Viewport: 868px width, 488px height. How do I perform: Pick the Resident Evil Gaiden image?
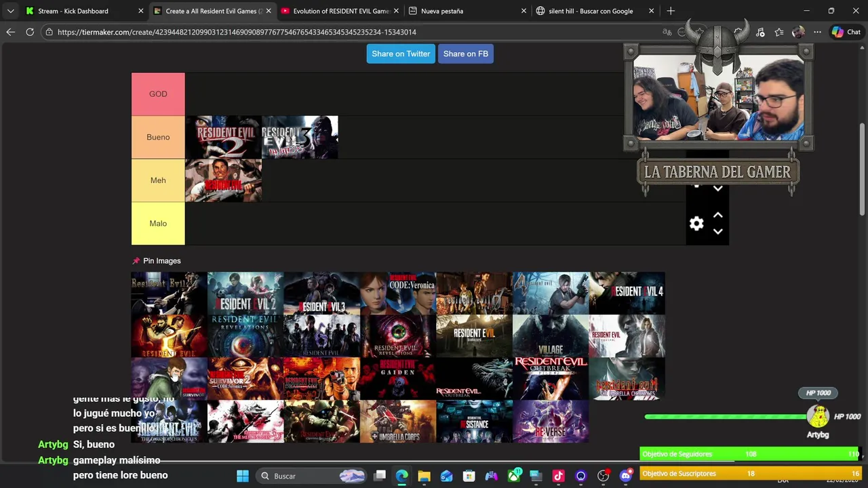coord(398,379)
